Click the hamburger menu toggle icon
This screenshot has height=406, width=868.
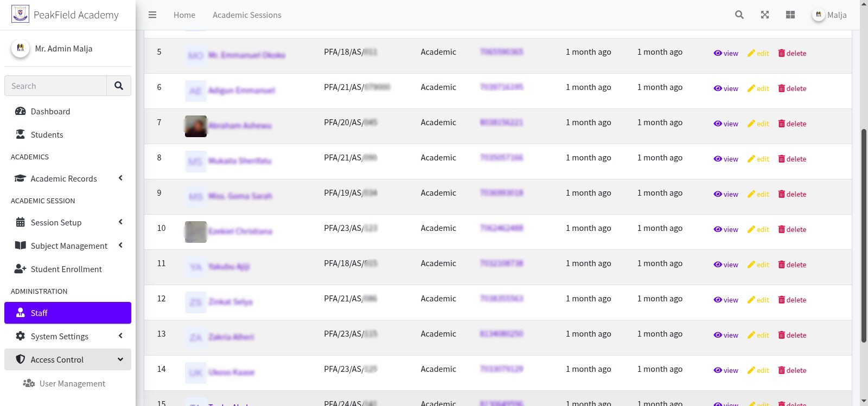point(152,15)
